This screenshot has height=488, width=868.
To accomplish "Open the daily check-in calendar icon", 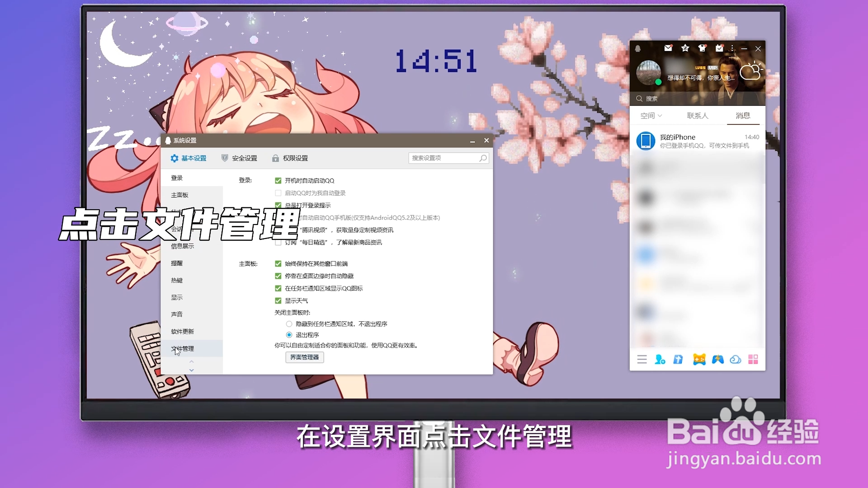I will [719, 48].
